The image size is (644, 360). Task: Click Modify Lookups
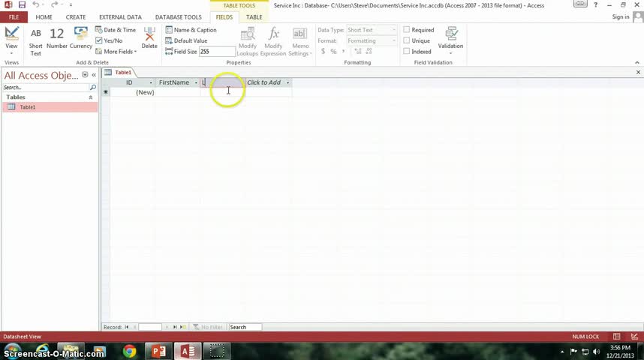tap(247, 41)
